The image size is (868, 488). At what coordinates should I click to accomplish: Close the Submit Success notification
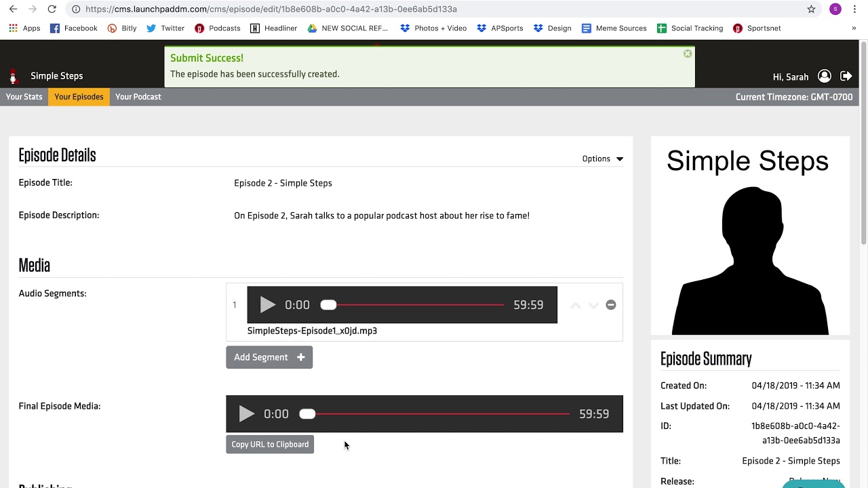688,54
